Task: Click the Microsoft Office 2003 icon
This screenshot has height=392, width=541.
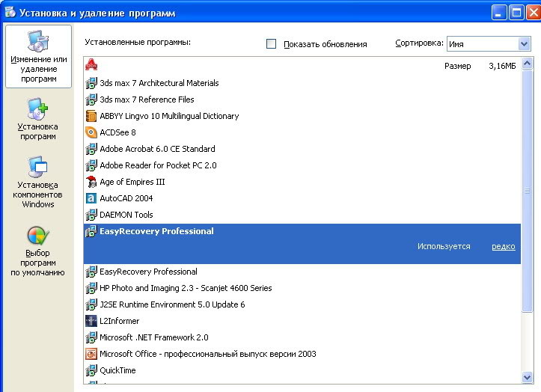Action: 91,354
